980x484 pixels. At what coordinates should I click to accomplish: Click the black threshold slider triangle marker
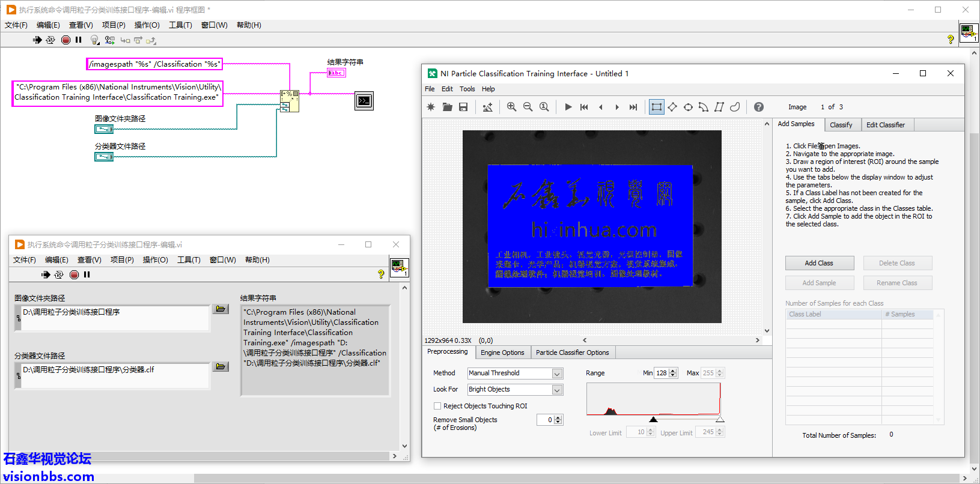(x=653, y=419)
